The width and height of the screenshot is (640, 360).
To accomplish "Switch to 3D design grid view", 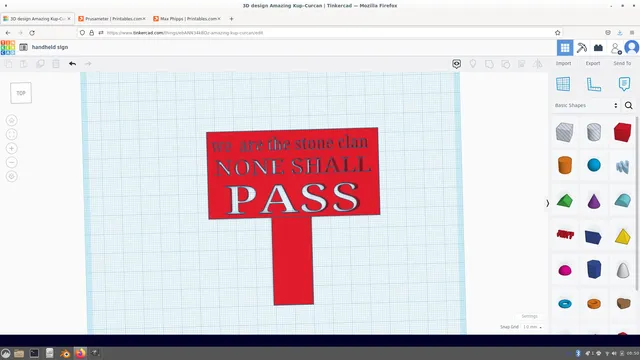I will [x=565, y=48].
